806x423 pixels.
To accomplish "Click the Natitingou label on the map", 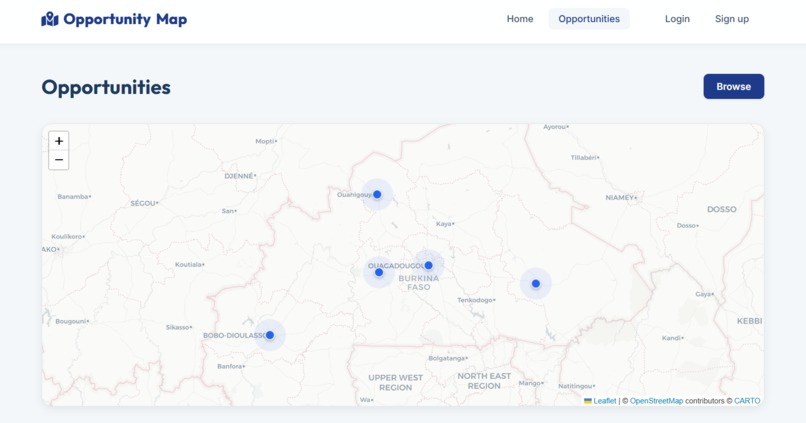I will click(576, 386).
